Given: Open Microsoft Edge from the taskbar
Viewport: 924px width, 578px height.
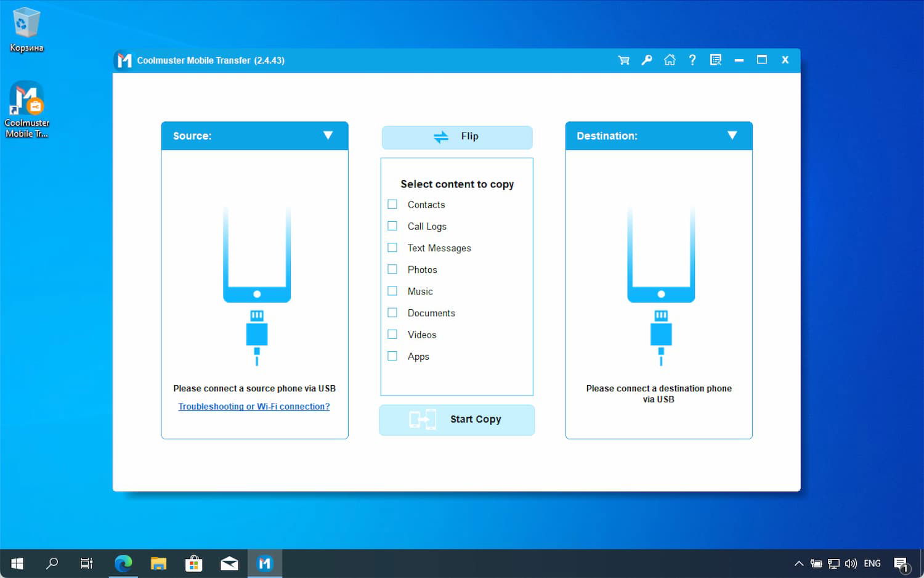Looking at the screenshot, I should click(123, 563).
